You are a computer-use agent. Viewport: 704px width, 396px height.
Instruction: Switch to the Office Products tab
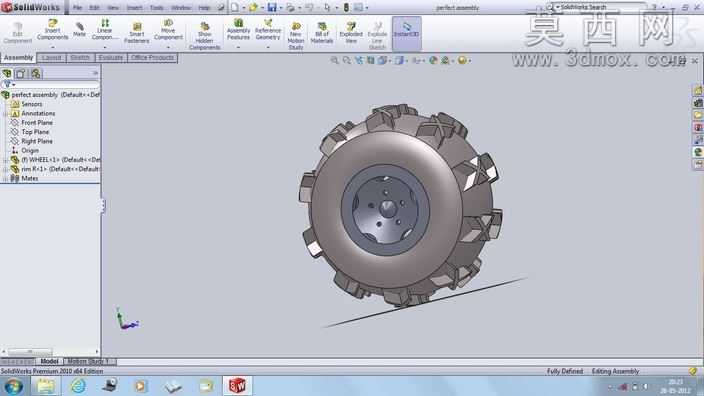[152, 58]
